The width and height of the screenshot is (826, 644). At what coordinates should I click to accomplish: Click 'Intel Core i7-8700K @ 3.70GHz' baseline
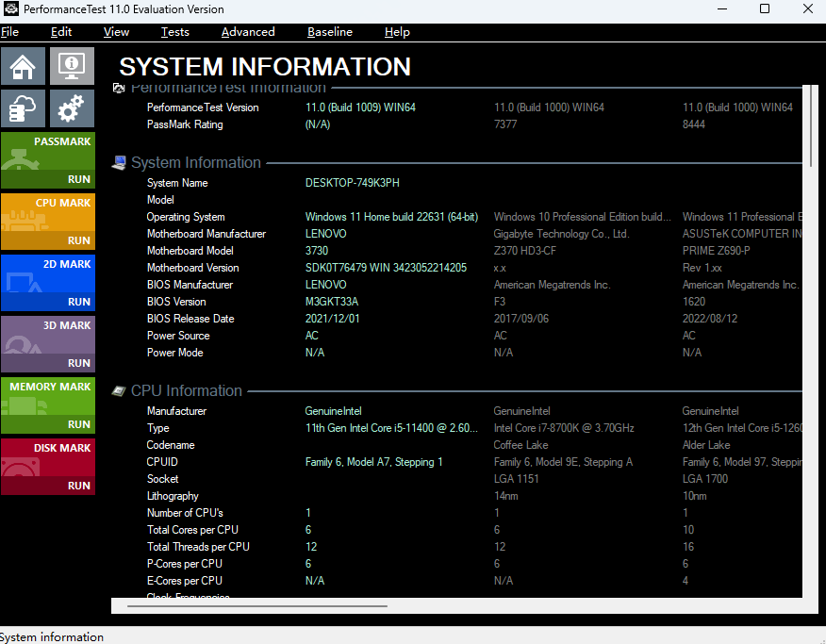[x=564, y=428]
